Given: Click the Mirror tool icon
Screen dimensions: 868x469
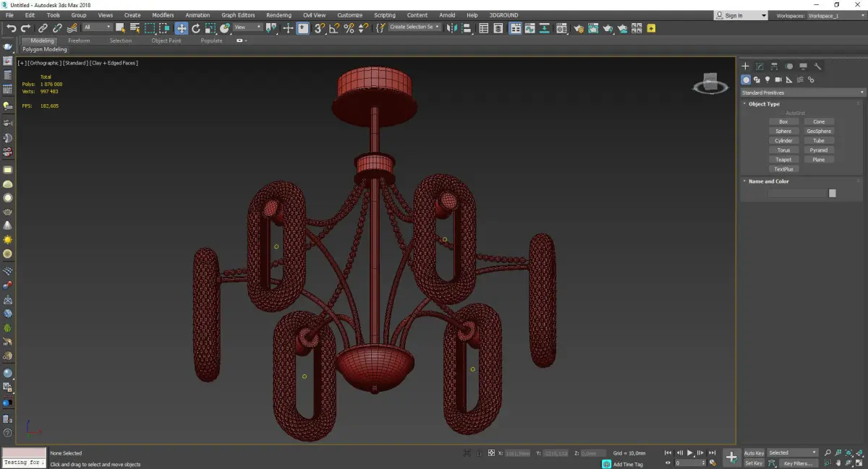Looking at the screenshot, I should [451, 28].
